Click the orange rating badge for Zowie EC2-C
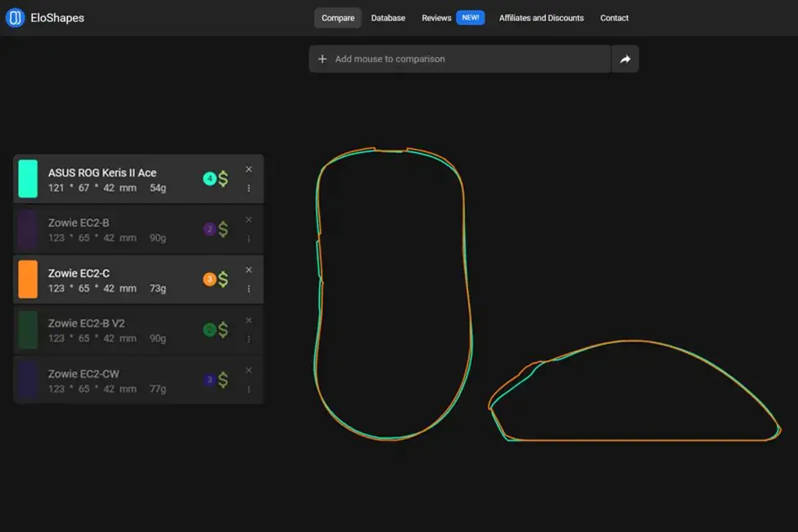 210,279
